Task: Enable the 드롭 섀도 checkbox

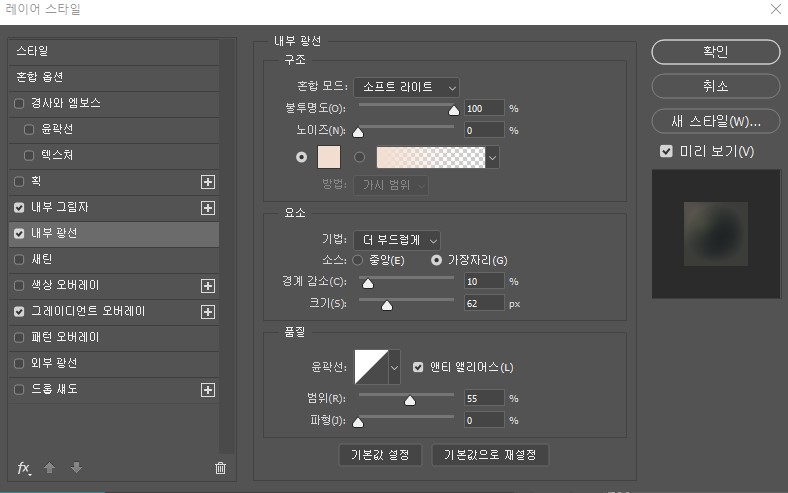Action: coord(19,389)
